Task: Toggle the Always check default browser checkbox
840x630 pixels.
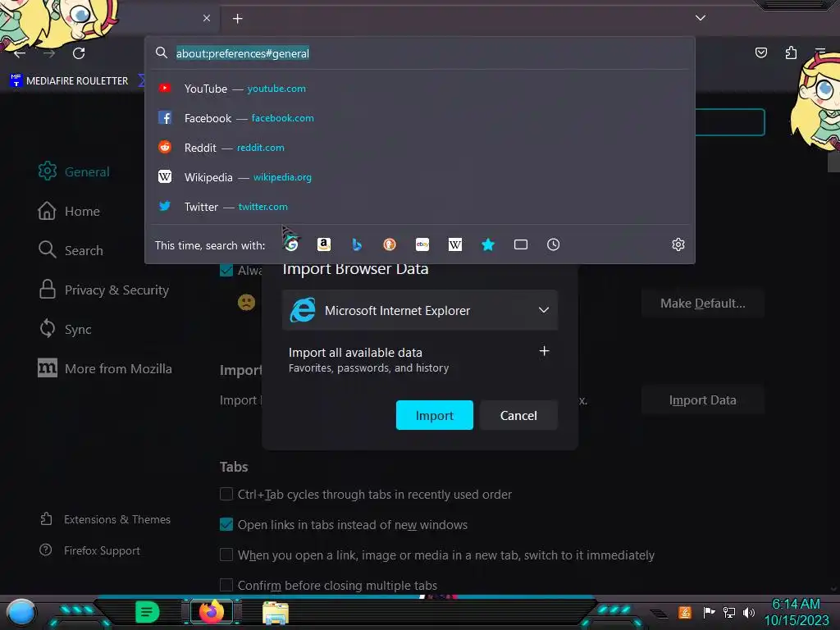Action: pos(226,270)
